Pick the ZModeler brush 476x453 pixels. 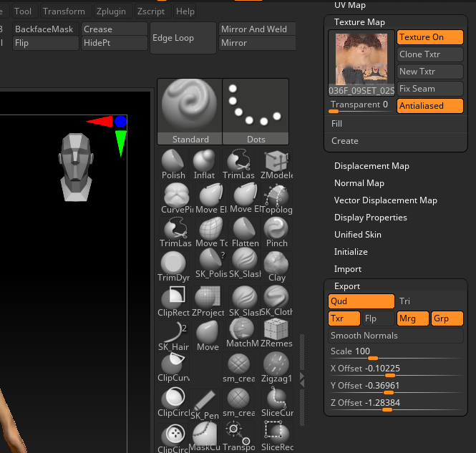(x=276, y=164)
